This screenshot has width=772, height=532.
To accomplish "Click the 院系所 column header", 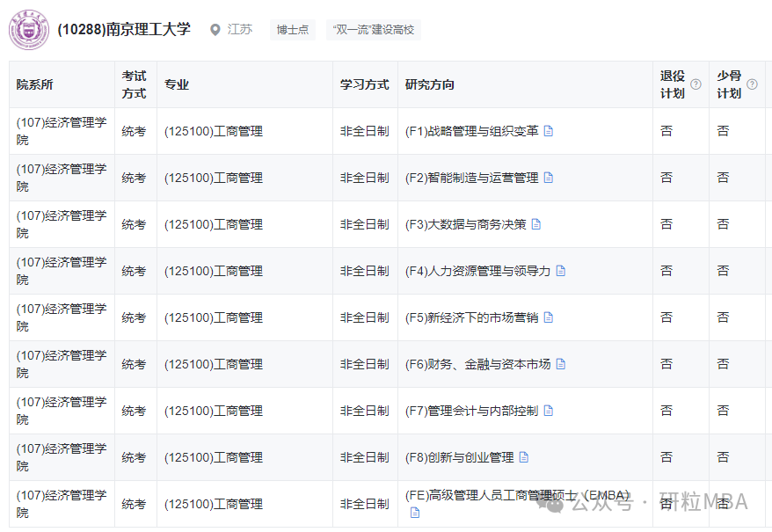I will tap(34, 84).
